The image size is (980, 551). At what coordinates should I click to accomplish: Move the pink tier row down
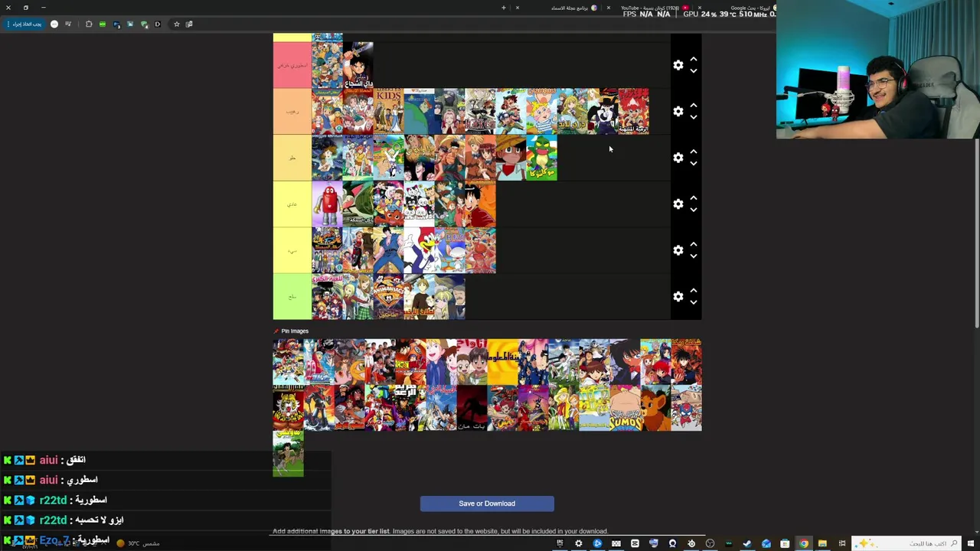coord(694,71)
